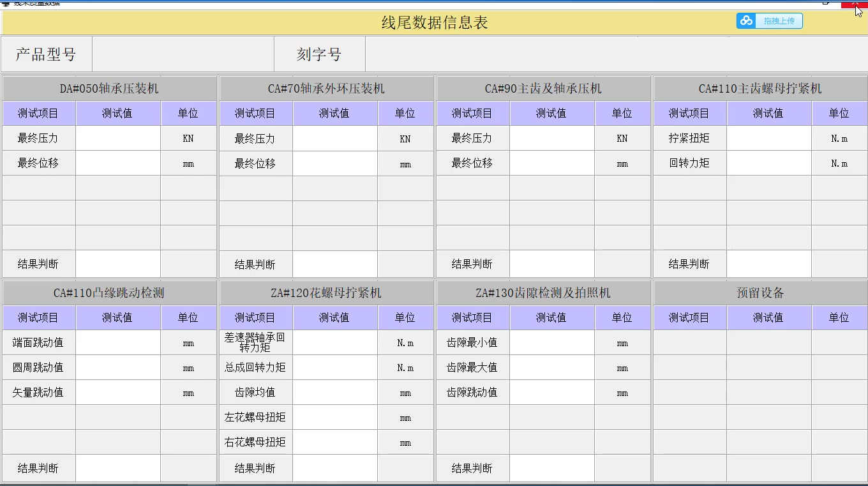Viewport: 868px width, 486px height.
Task: Click the 线尾数据信息表 title text
Action: click(435, 23)
